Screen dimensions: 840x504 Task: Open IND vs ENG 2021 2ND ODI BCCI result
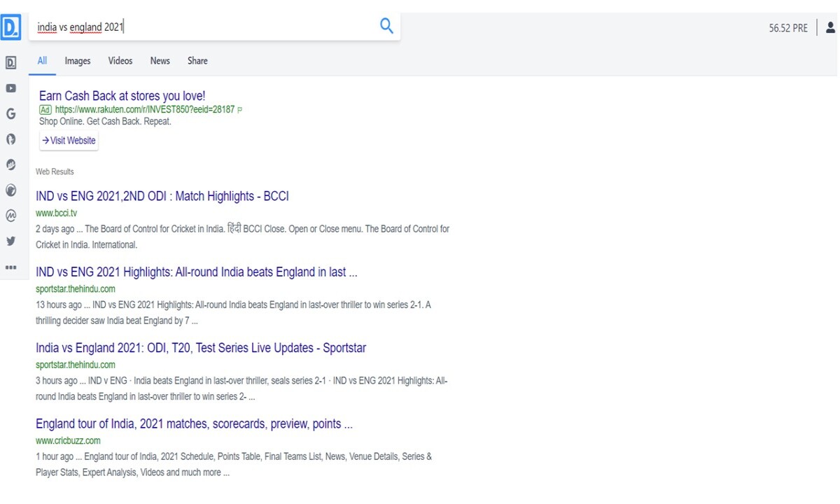(x=162, y=197)
